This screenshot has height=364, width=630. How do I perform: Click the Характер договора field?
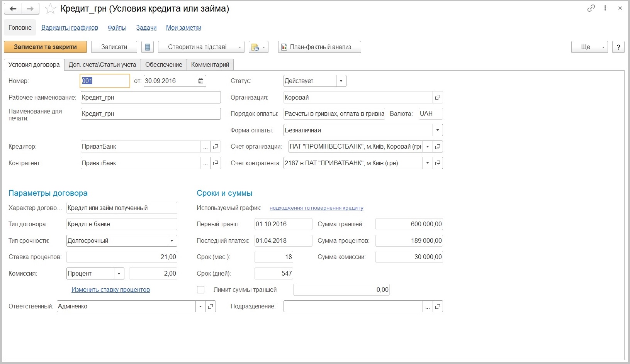[x=122, y=208]
